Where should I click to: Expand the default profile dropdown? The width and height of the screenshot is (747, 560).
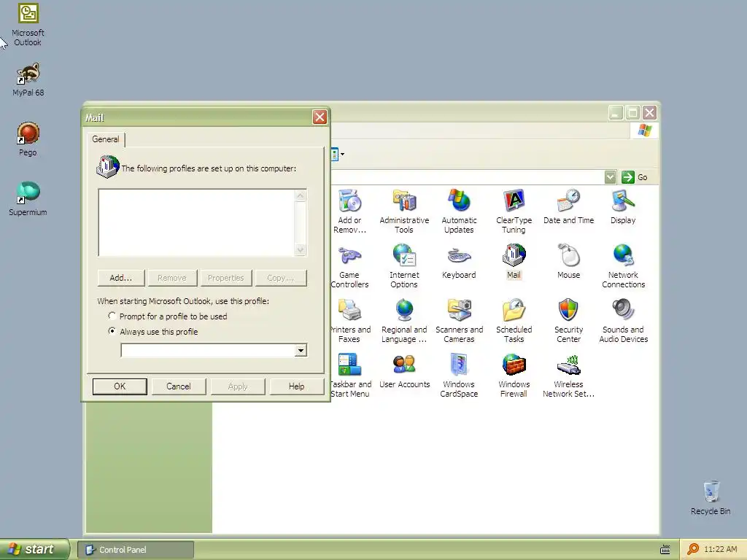pyautogui.click(x=301, y=351)
